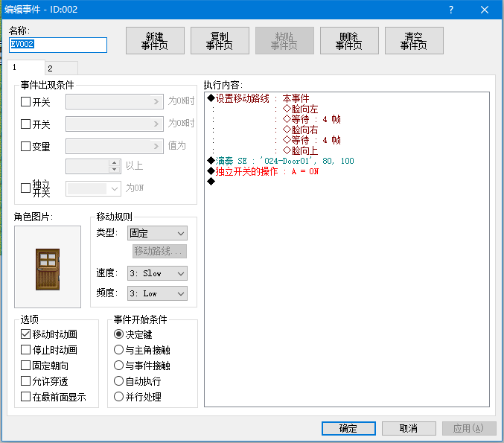
Task: Open the 频度 dropdown showing 3: Low
Action: [157, 293]
